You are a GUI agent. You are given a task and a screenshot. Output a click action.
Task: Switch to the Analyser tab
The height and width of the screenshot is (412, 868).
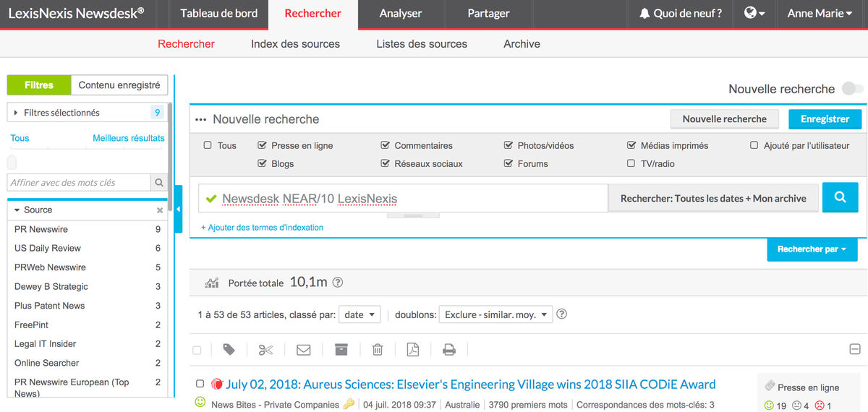click(x=402, y=14)
